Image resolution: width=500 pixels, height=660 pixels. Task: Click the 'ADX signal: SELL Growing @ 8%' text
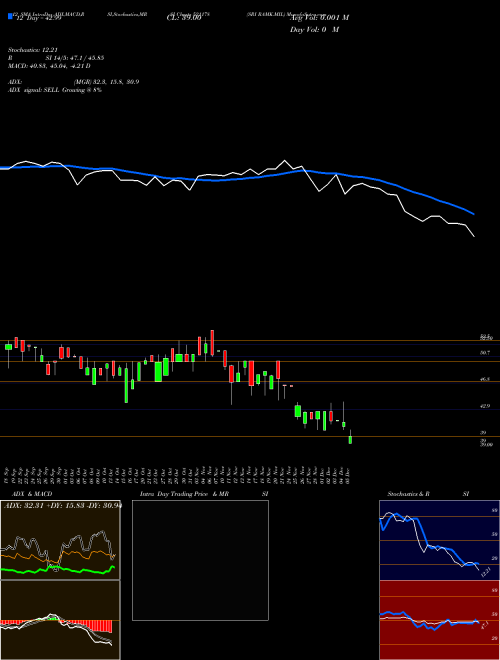(x=55, y=90)
